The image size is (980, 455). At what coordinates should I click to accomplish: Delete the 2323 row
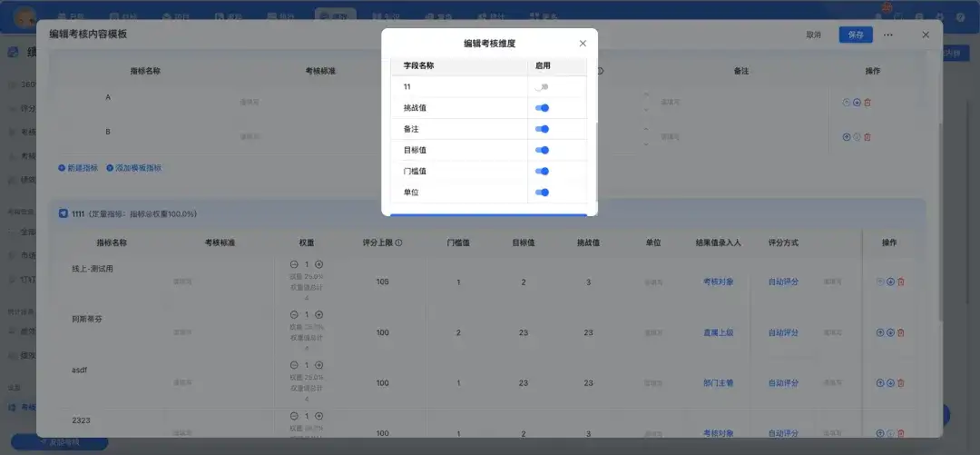901,433
